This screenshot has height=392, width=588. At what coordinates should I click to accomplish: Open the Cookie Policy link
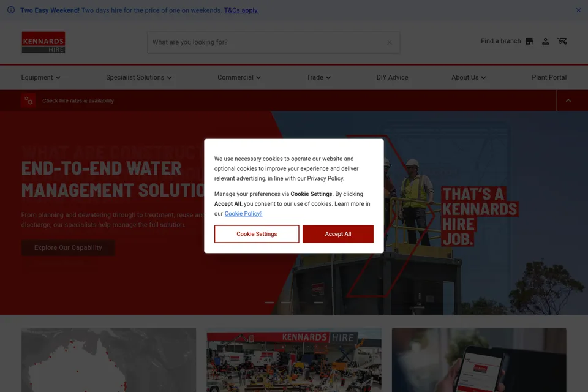pyautogui.click(x=243, y=213)
